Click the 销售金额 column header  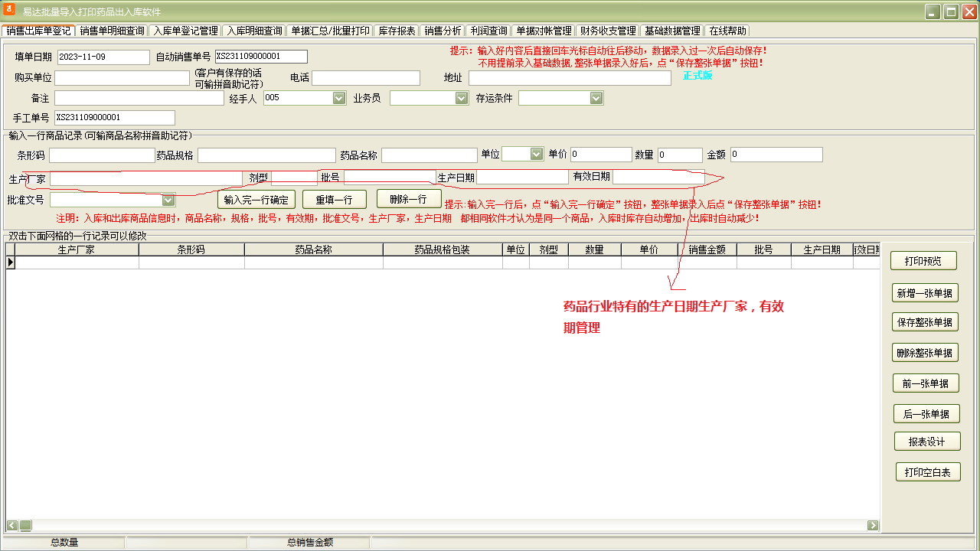(x=707, y=249)
